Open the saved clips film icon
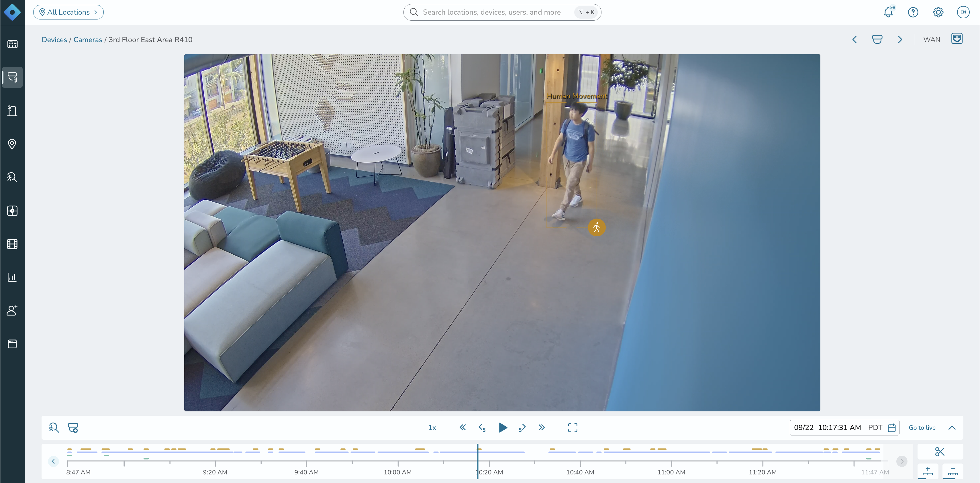 click(x=12, y=244)
